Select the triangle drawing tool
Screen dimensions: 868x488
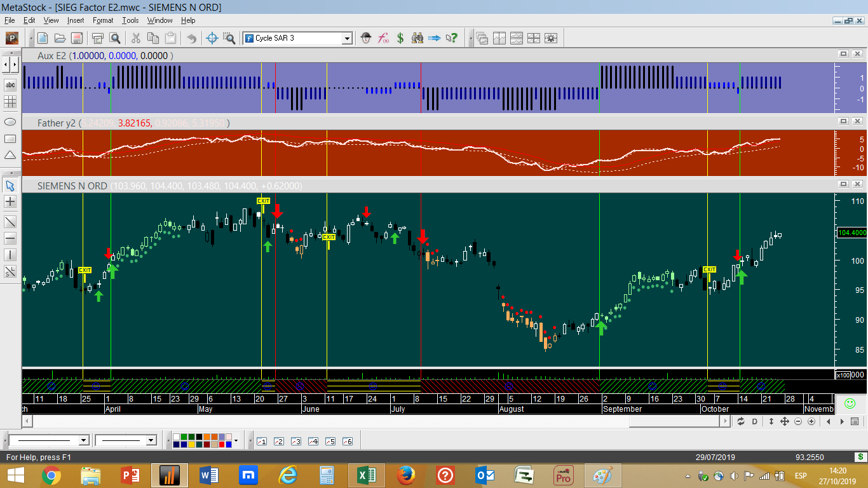[10, 155]
